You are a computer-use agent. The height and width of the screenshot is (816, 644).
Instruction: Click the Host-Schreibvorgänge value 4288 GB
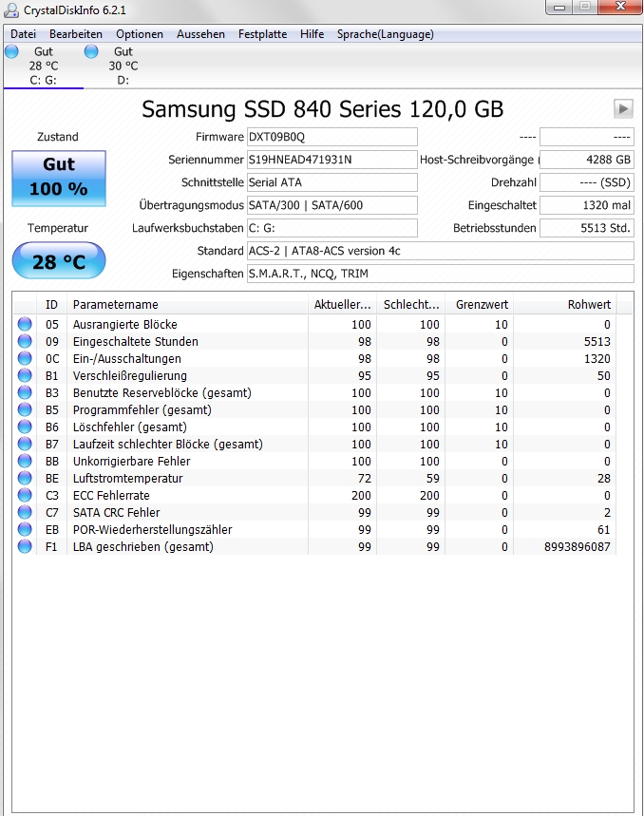(587, 160)
